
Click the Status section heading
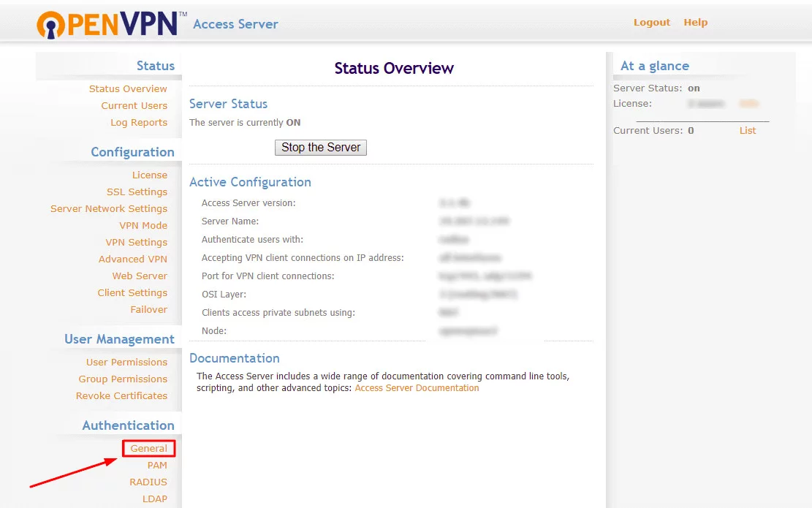click(x=156, y=66)
